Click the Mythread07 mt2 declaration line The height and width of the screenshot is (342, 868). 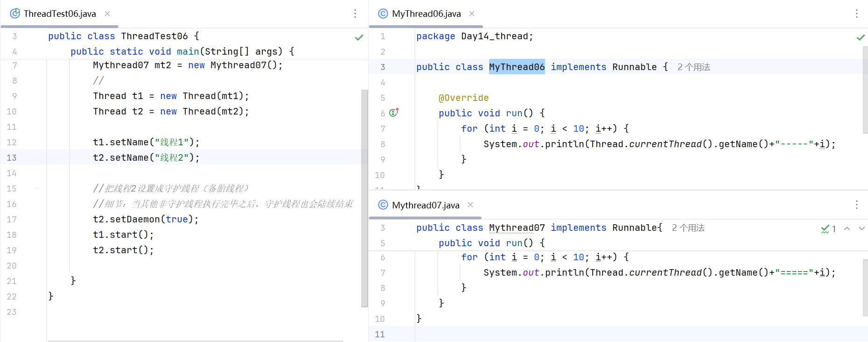pos(188,65)
